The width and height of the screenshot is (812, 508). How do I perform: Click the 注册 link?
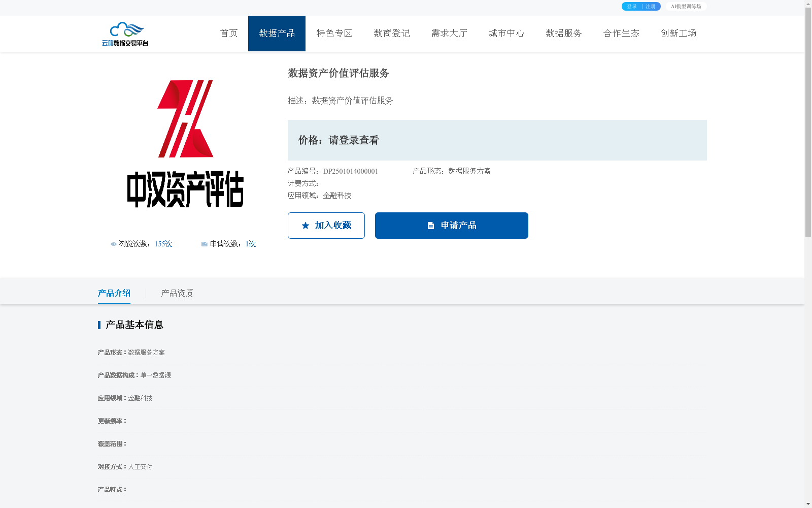click(651, 7)
